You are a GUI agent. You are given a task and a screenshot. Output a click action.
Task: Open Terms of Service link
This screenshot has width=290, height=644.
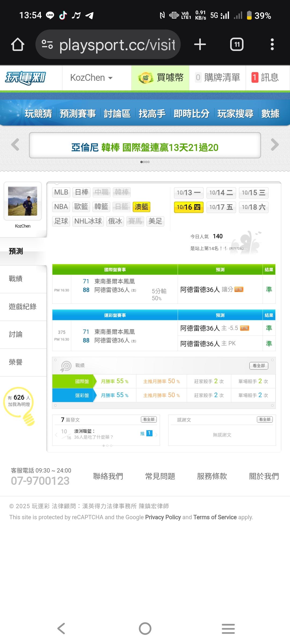click(x=215, y=517)
